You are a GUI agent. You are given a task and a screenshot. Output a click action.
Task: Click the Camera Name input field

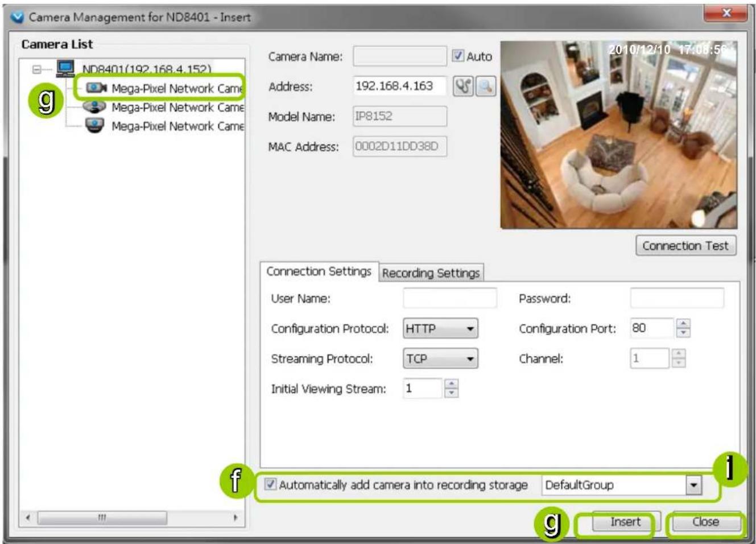pos(400,56)
